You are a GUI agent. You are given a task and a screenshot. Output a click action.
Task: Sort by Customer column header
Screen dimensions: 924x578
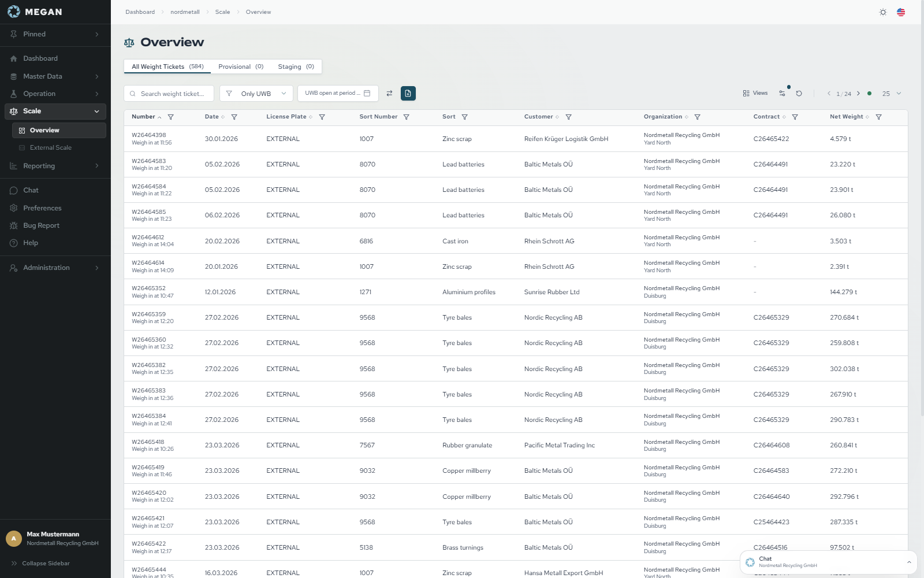click(541, 117)
